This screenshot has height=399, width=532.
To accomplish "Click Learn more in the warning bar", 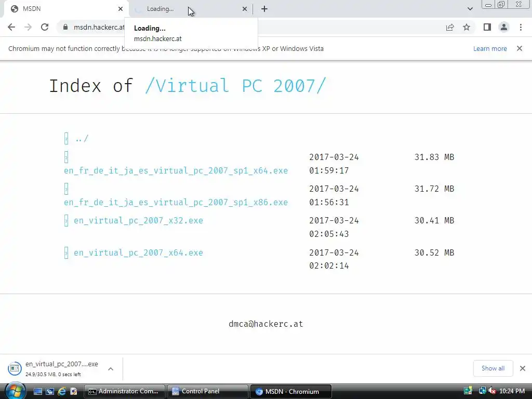I will tap(490, 48).
